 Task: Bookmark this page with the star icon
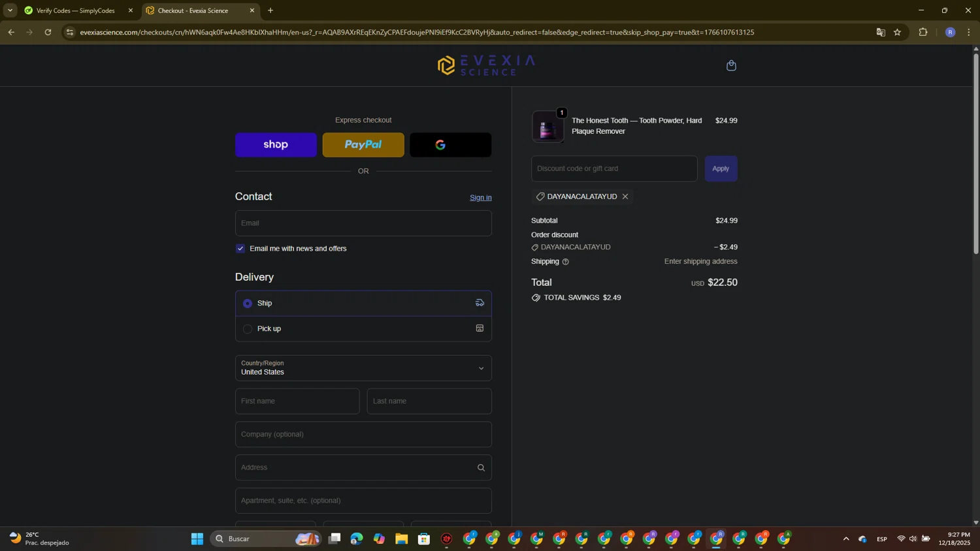pyautogui.click(x=898, y=32)
